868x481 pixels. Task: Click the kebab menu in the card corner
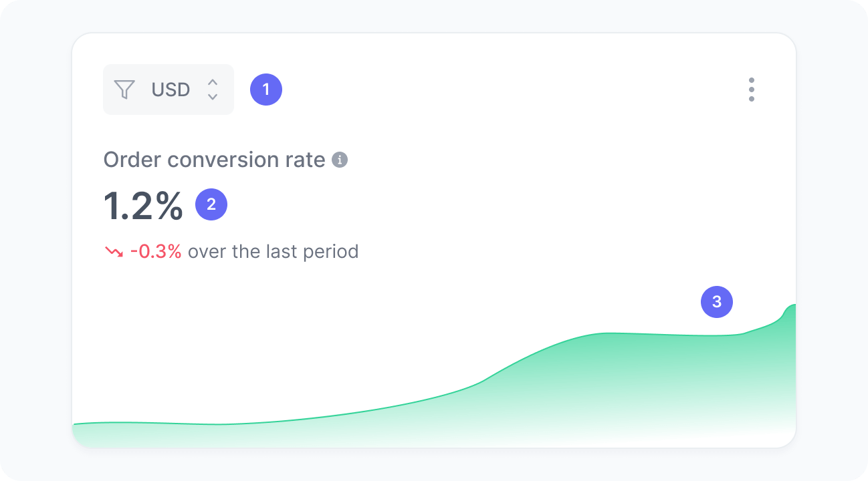(x=752, y=89)
